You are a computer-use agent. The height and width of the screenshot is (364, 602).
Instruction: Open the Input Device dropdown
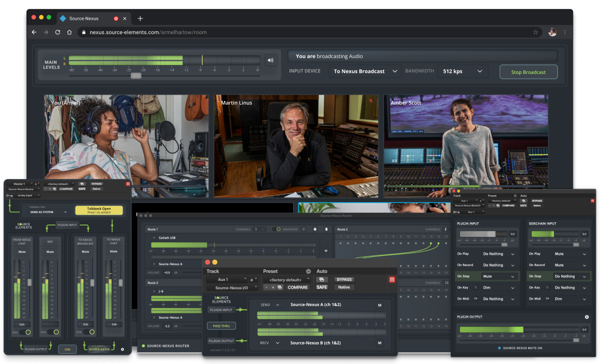click(365, 71)
